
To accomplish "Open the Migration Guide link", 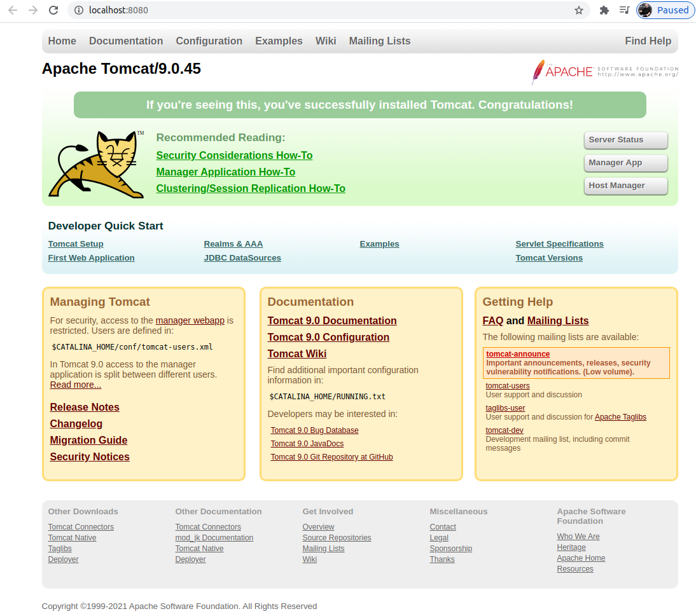I will tap(89, 441).
